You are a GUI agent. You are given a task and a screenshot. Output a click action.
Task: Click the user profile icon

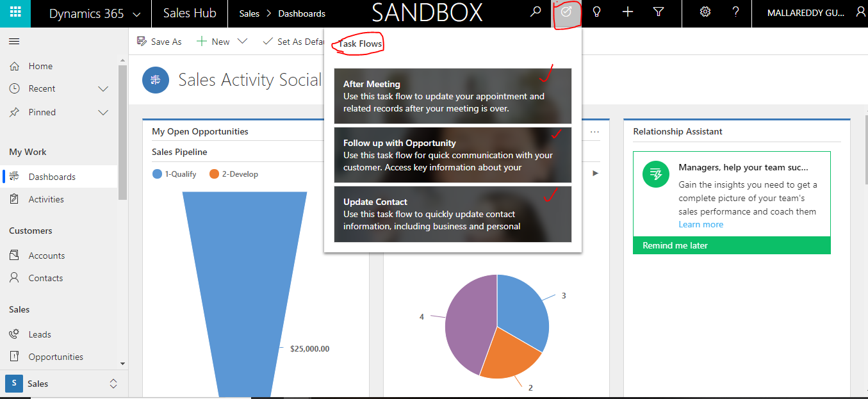[x=860, y=12]
